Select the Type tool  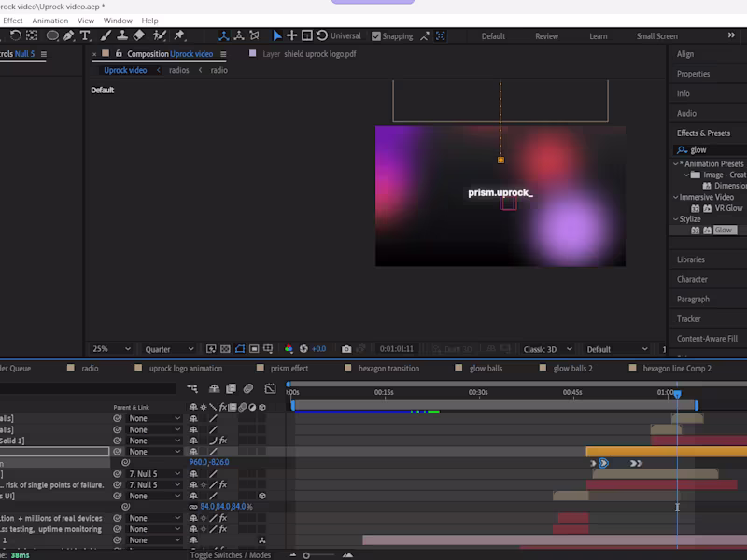click(x=85, y=35)
